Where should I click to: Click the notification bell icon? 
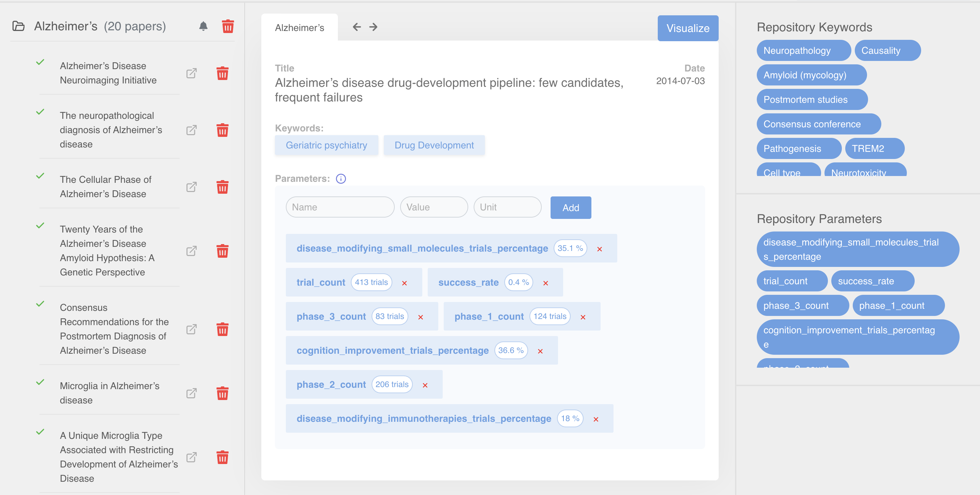(203, 26)
